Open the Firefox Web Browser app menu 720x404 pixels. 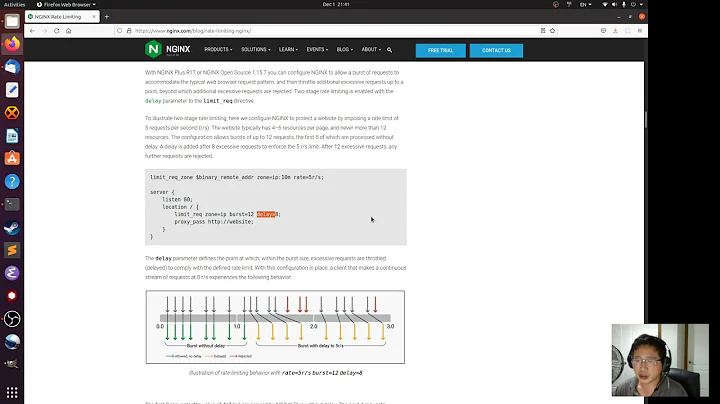point(66,4)
